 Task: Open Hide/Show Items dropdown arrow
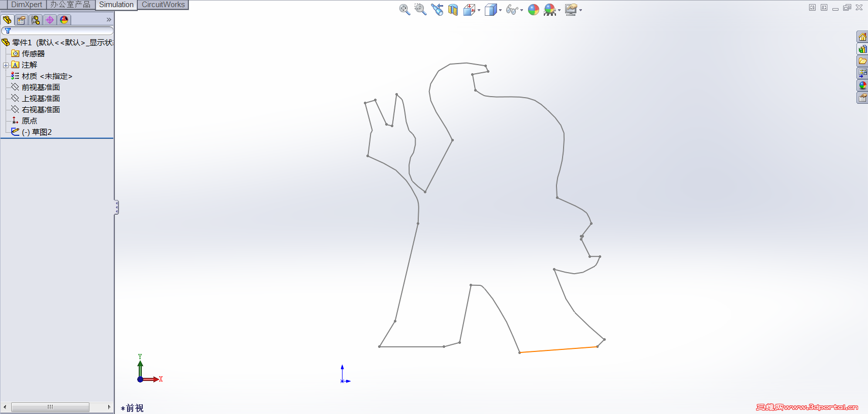pos(521,10)
